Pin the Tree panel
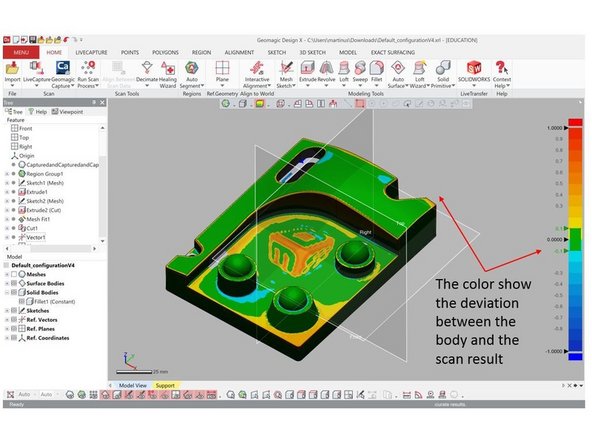This screenshot has height=444, width=592. (x=94, y=102)
